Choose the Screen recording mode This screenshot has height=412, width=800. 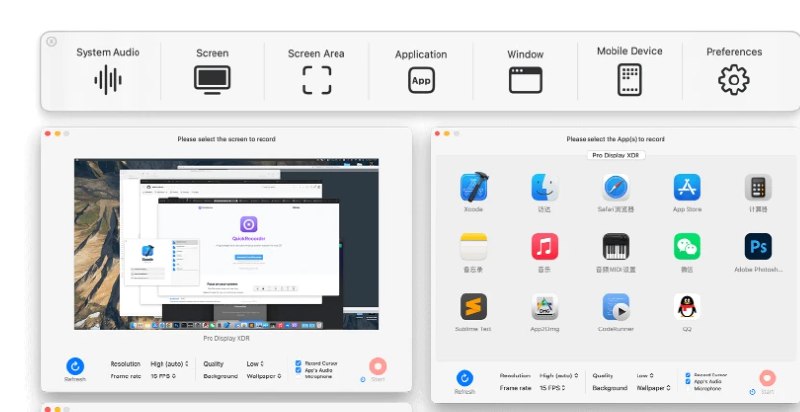coord(212,70)
